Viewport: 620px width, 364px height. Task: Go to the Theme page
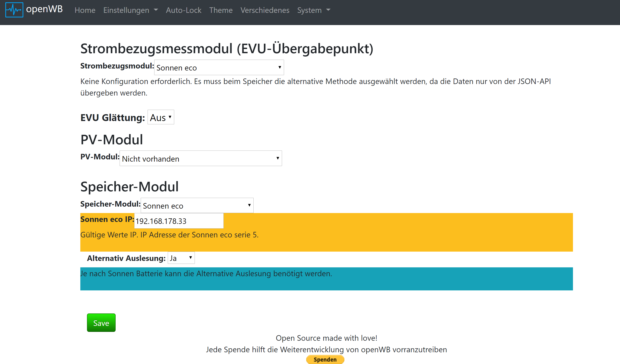[x=221, y=10]
